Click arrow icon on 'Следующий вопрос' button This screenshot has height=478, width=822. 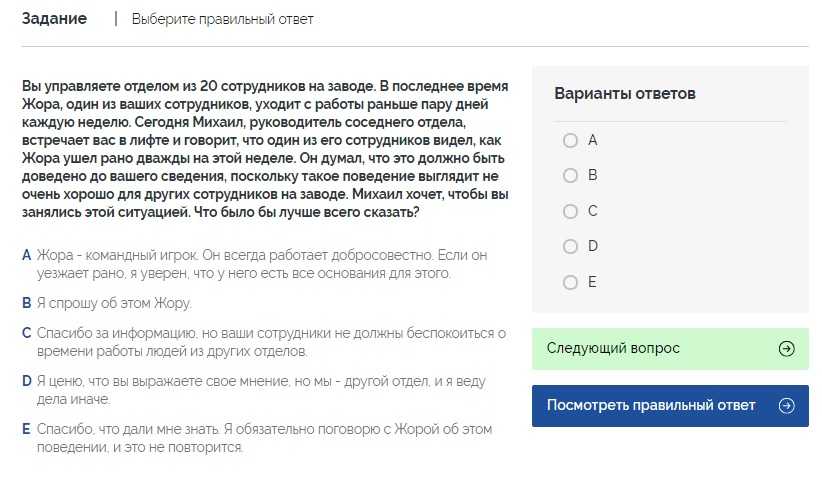click(786, 349)
